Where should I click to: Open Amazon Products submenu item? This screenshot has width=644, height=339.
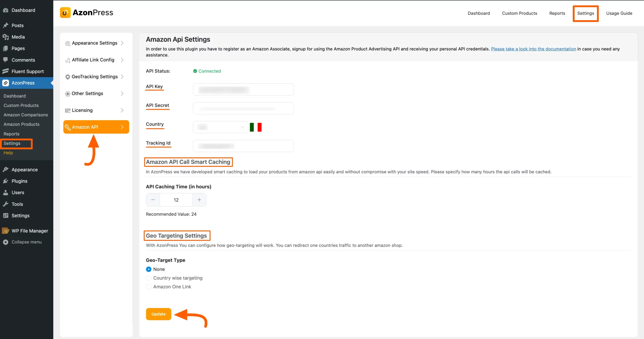tap(21, 124)
